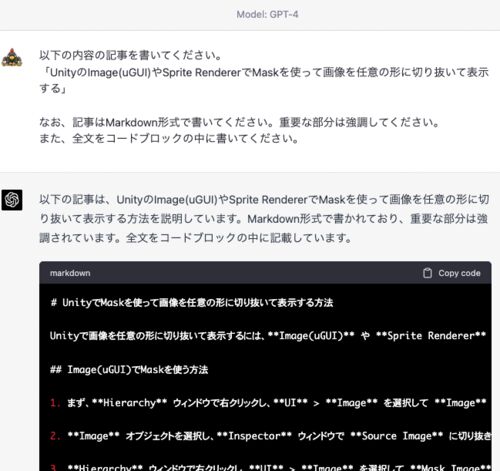The image size is (500, 471).
Task: Select the Model: GPT-4 header label
Action: [x=267, y=14]
